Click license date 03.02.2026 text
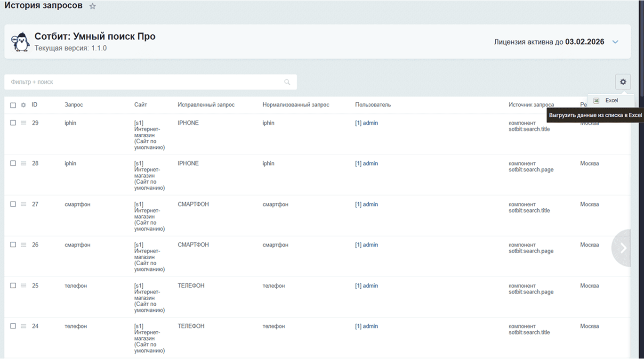 (585, 42)
